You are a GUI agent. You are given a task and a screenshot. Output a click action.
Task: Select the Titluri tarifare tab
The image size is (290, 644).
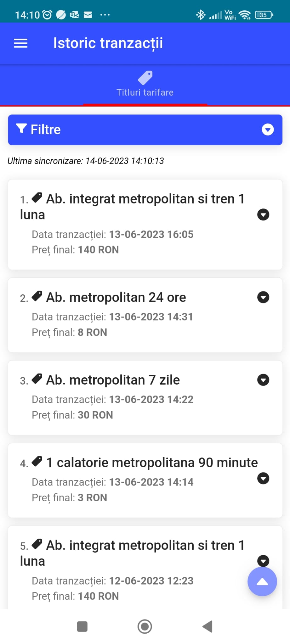point(145,92)
